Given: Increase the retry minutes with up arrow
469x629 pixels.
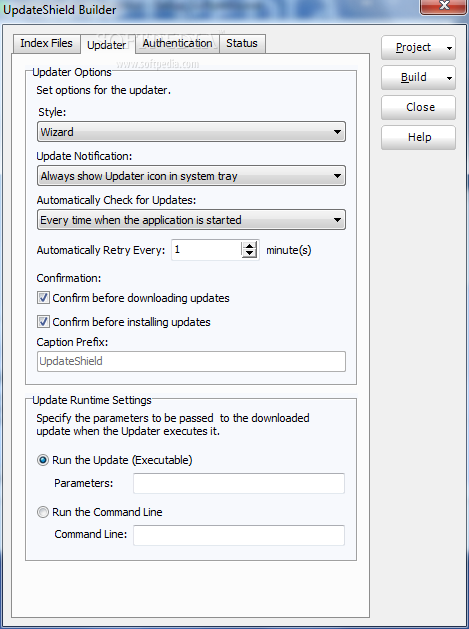Looking at the screenshot, I should 249,246.
